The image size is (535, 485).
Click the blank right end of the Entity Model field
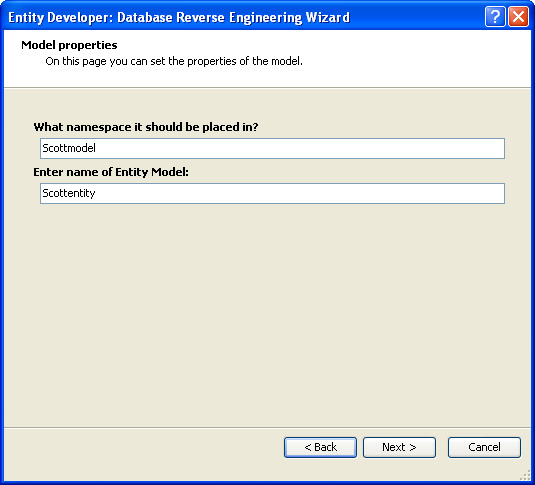pyautogui.click(x=444, y=194)
